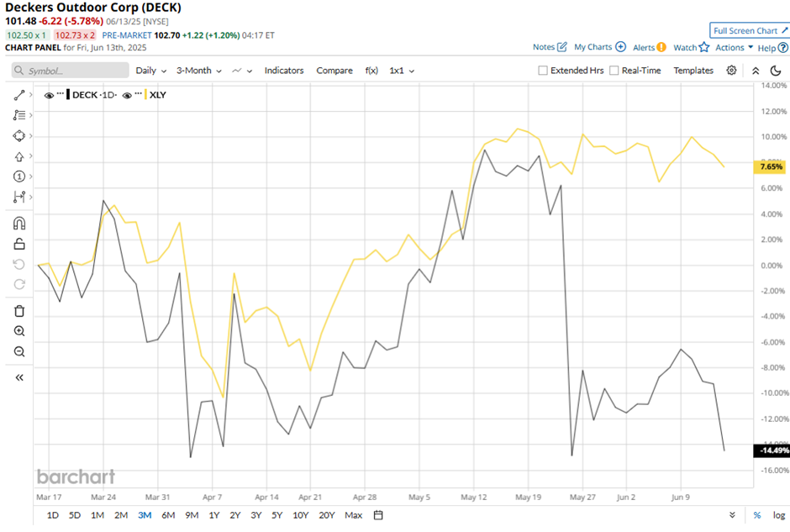Open the Help question mark icon
This screenshot has height=532, width=790.
click(783, 48)
